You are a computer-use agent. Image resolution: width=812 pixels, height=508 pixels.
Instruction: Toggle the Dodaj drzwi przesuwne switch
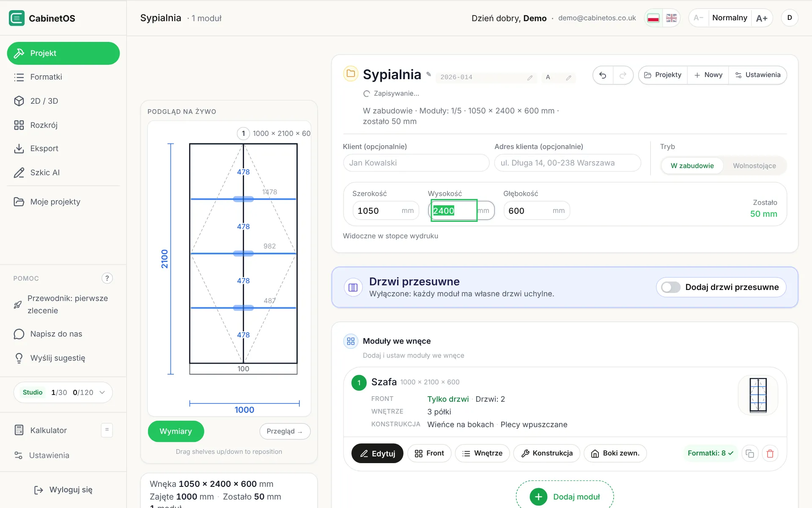pos(671,287)
